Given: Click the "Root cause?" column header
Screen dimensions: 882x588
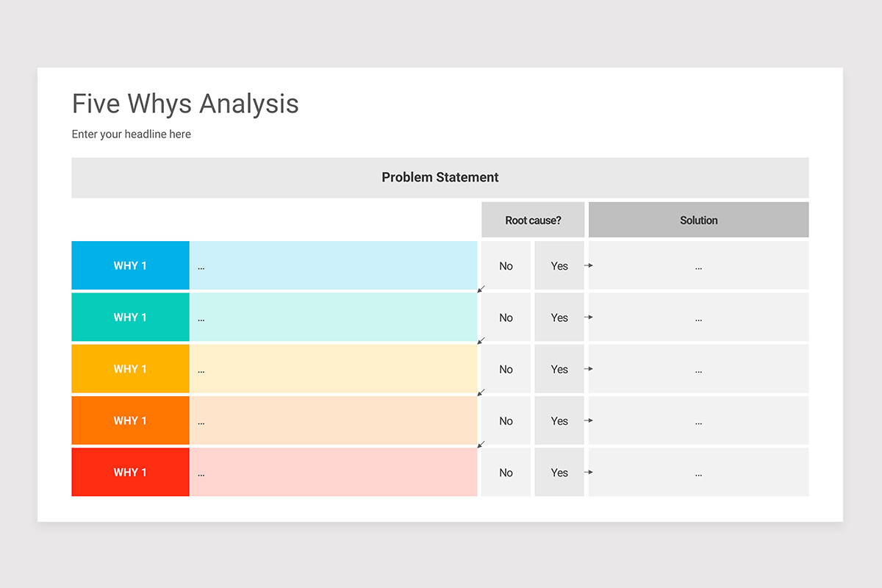Looking at the screenshot, I should tap(533, 219).
